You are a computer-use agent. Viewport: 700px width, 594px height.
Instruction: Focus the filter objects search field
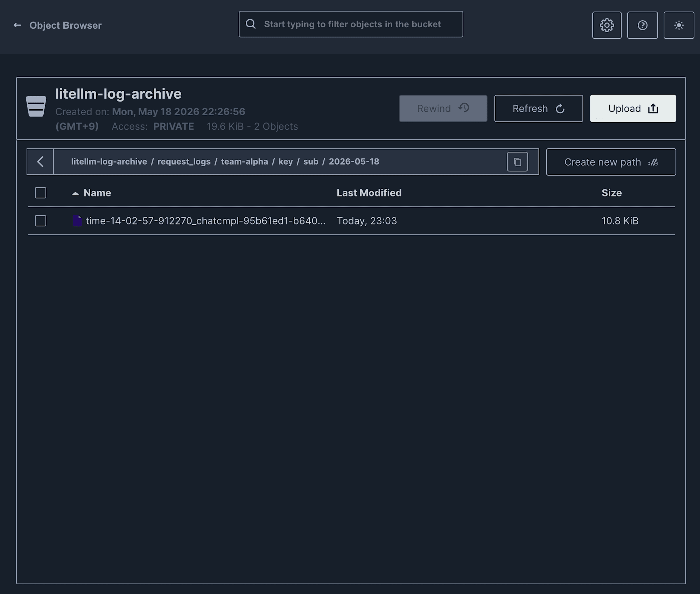351,24
